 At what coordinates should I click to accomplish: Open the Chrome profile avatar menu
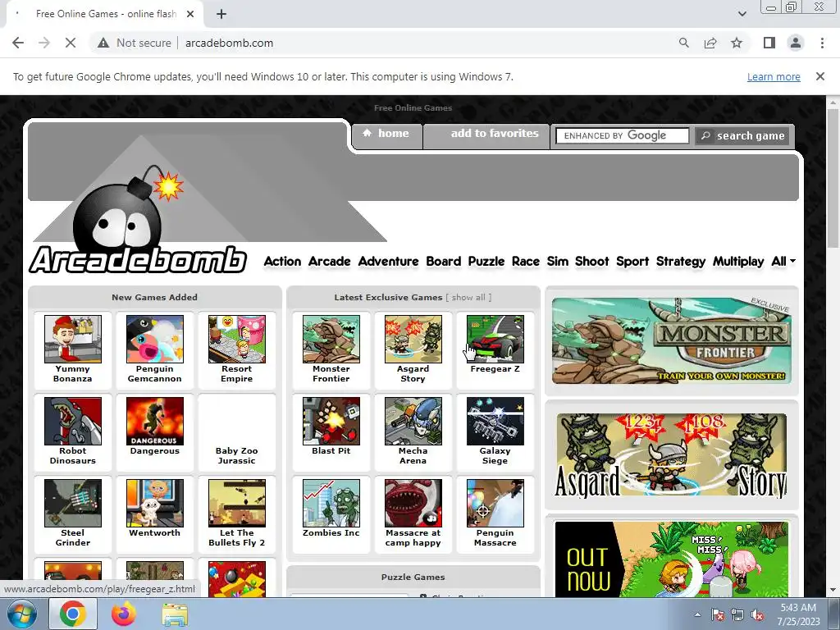click(x=796, y=43)
